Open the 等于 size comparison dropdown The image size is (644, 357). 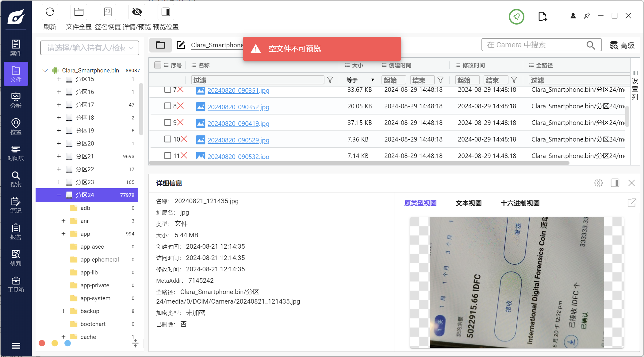pyautogui.click(x=360, y=80)
